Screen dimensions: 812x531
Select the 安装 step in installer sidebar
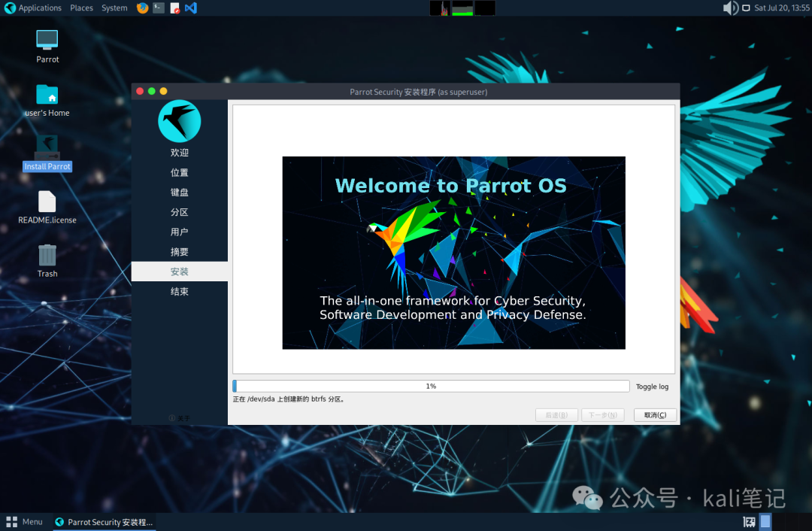pyautogui.click(x=179, y=272)
